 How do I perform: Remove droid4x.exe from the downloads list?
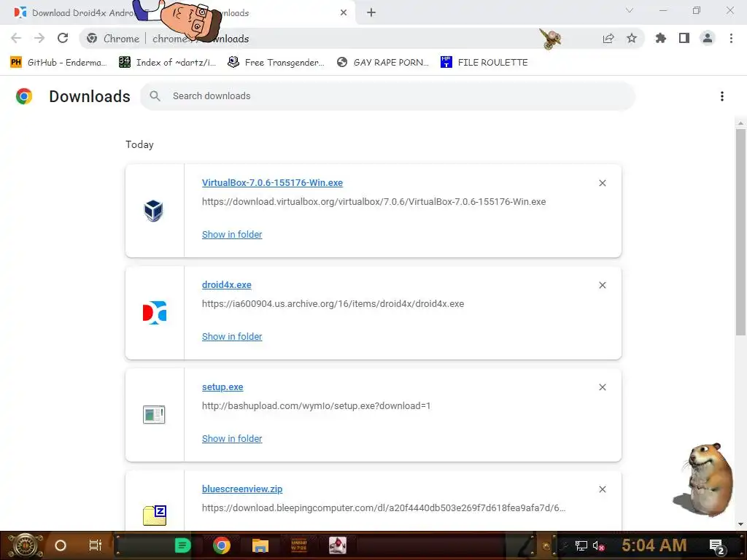[x=602, y=285]
